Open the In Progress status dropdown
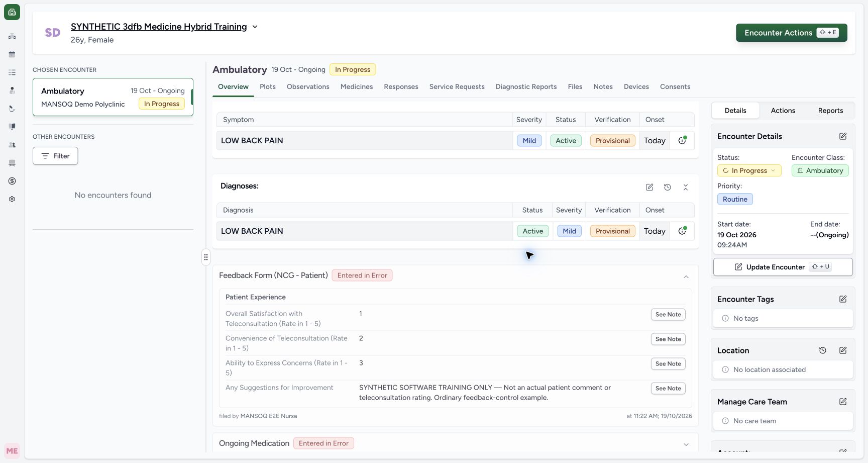Image resolution: width=868 pixels, height=463 pixels. point(749,170)
